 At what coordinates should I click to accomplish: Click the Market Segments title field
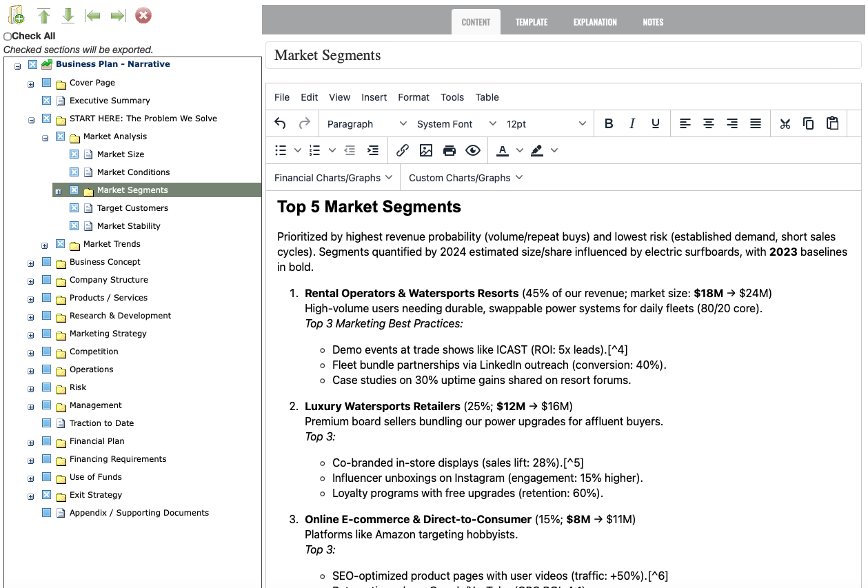click(x=563, y=55)
